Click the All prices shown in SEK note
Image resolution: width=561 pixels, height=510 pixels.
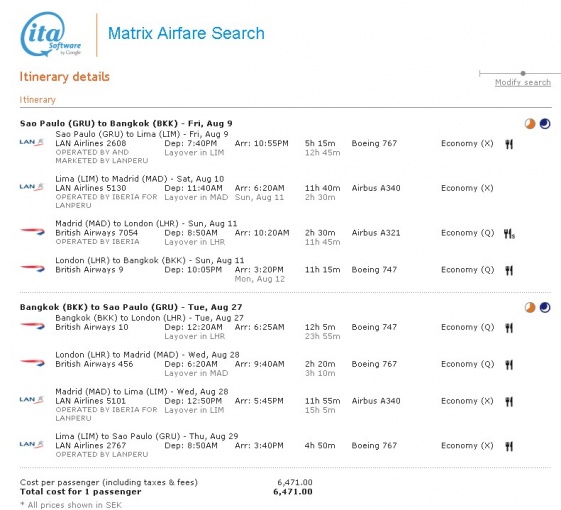(x=71, y=505)
